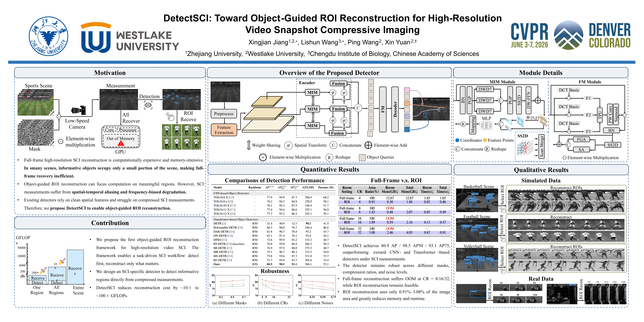Click the DW-FFN block in MIM Module
The width and height of the screenshot is (644, 322).
529,100
